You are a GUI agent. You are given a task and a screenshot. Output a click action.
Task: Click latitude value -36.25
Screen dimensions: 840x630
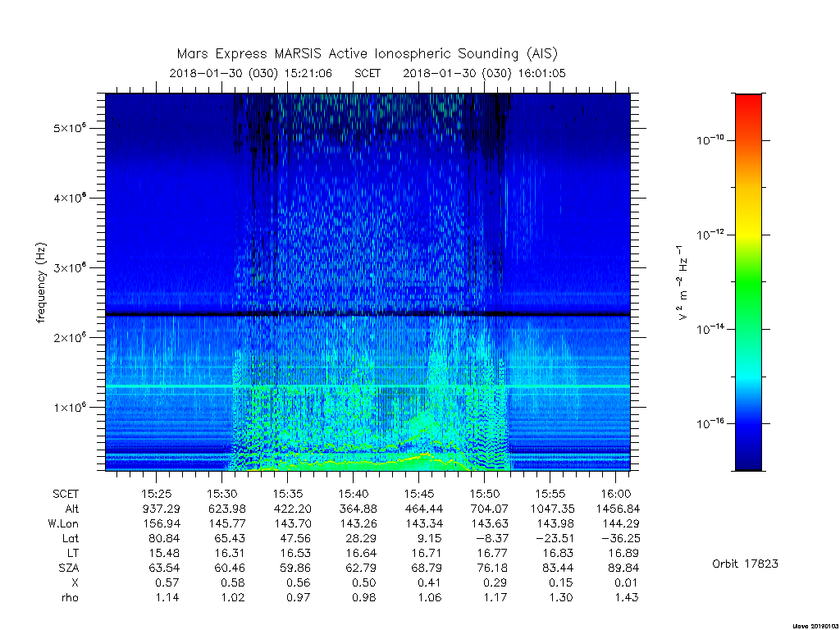(620, 538)
